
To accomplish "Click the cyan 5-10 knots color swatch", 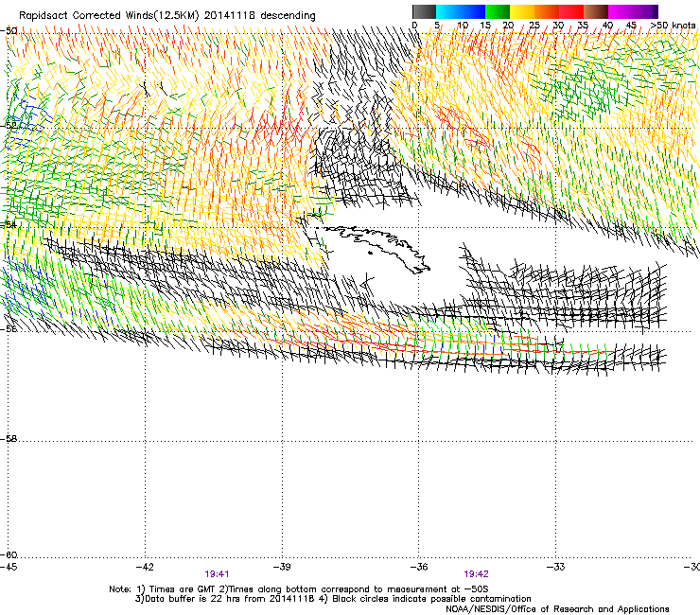I will (x=447, y=11).
